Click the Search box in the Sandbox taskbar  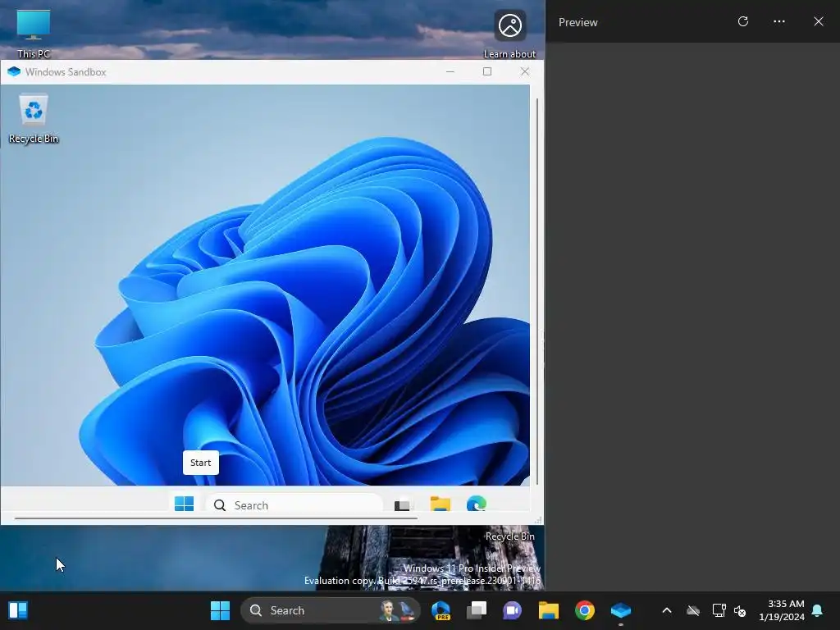[x=294, y=504]
